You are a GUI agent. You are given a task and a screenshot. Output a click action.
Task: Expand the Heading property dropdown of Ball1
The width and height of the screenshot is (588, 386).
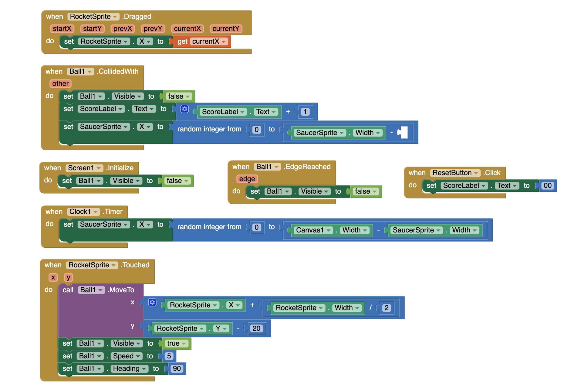[x=144, y=369]
